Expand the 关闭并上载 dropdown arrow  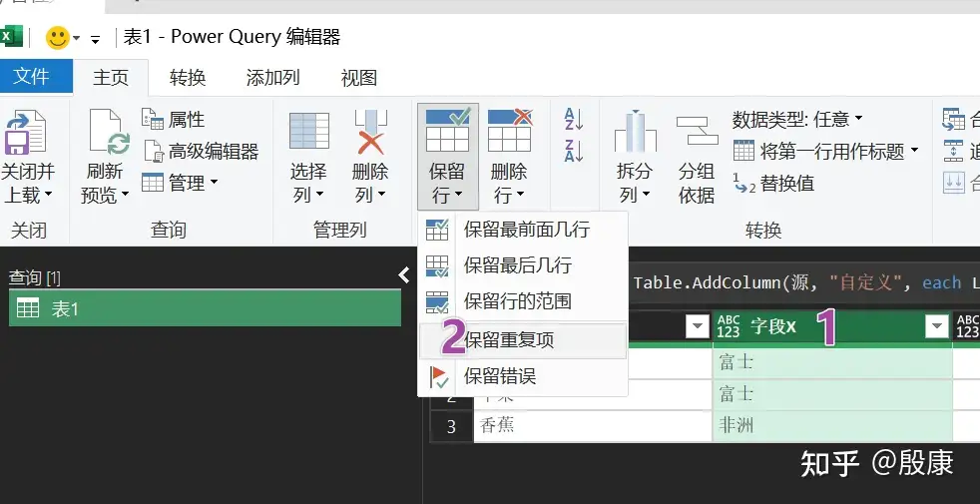click(x=48, y=195)
